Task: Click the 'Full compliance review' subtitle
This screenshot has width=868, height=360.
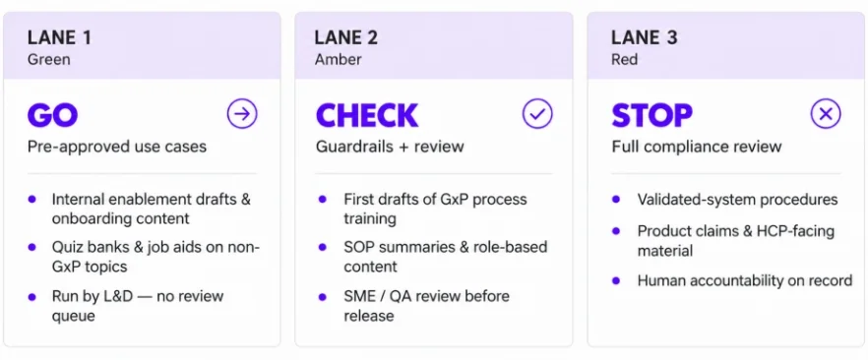Action: 697,147
